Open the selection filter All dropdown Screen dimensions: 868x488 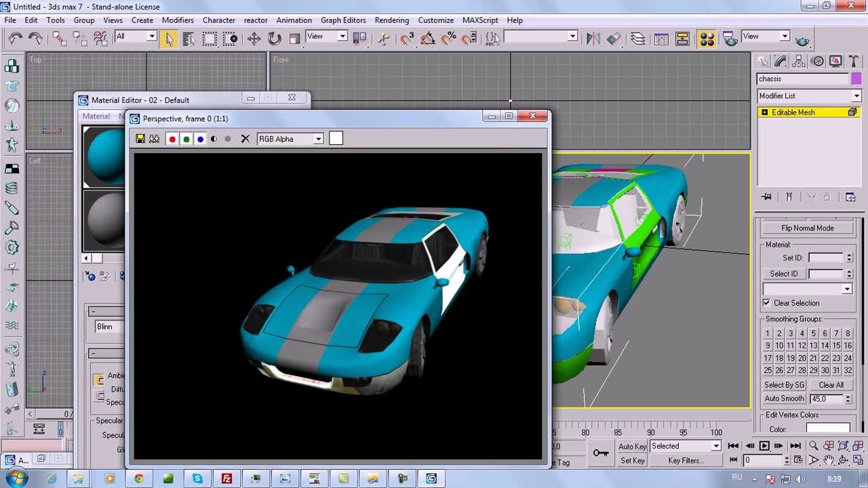136,36
